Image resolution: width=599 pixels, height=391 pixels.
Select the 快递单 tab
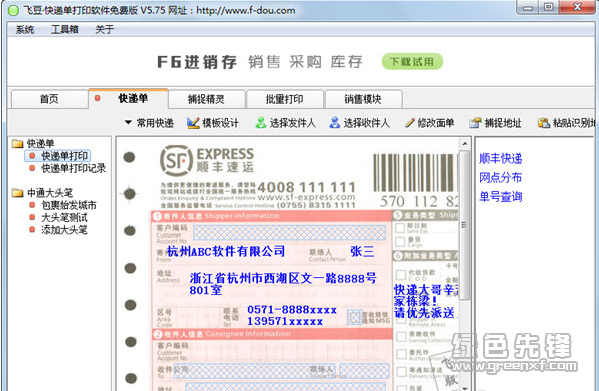(128, 99)
